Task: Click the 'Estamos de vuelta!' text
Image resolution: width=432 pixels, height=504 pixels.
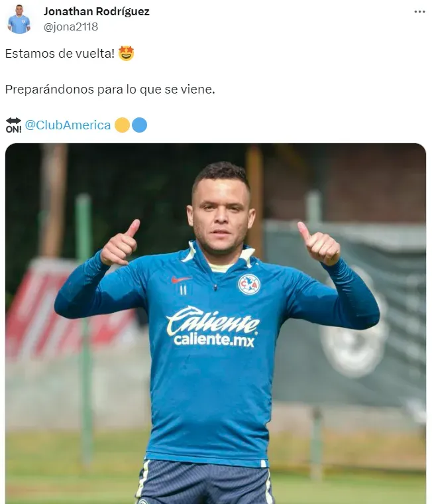Action: click(x=60, y=53)
